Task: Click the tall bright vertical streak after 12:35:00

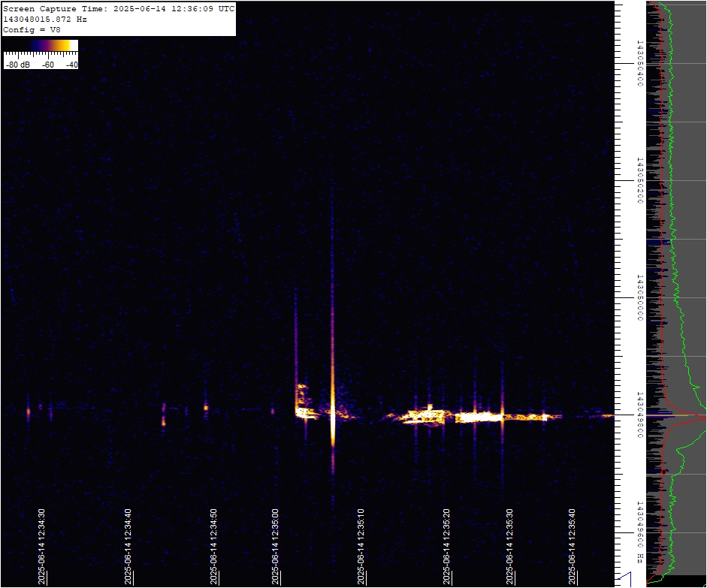Action: 333,342
